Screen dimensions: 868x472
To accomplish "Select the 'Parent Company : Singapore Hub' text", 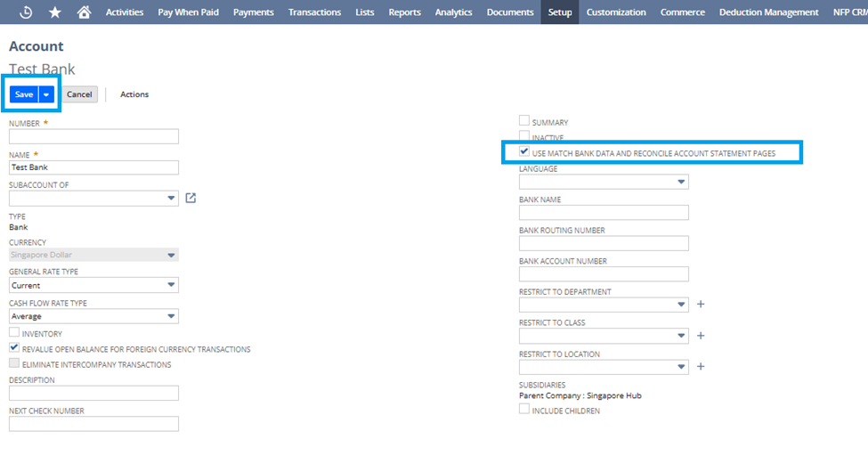I will [580, 395].
